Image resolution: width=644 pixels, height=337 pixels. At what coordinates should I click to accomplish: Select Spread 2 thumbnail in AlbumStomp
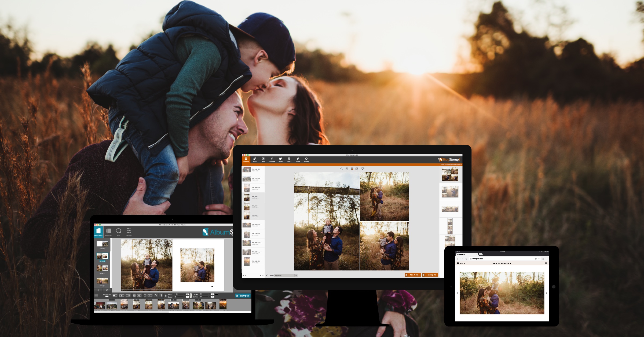coord(103,256)
